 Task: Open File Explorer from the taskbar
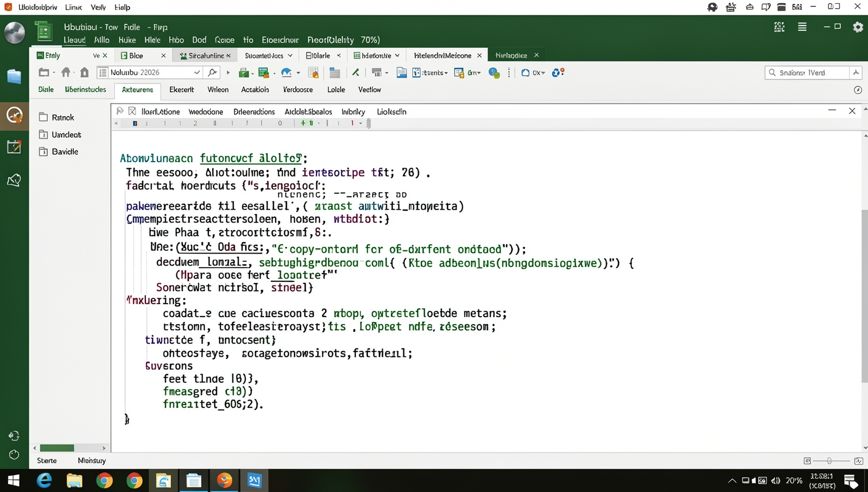click(x=74, y=480)
